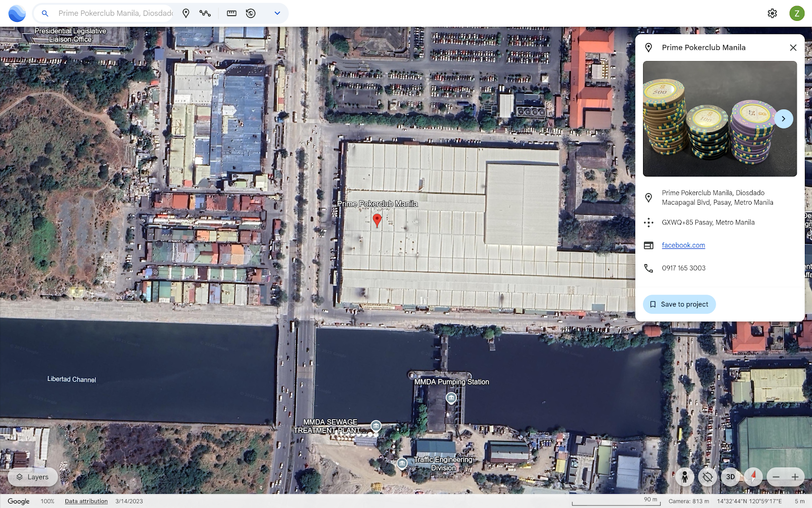812x508 pixels.
Task: Click the address Diosdado Macapagal Blvd text
Action: (x=718, y=198)
